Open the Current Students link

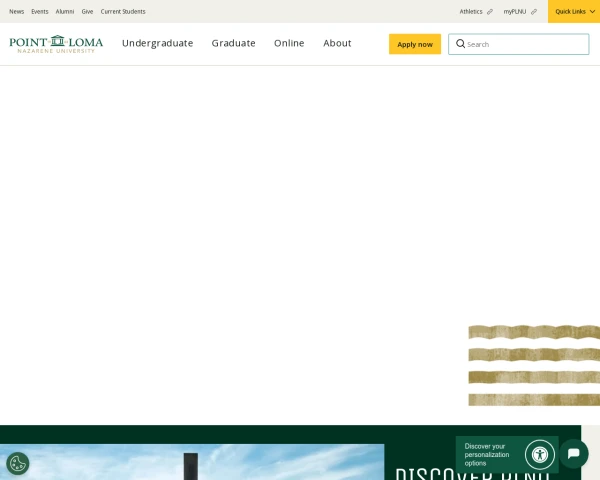tap(123, 12)
